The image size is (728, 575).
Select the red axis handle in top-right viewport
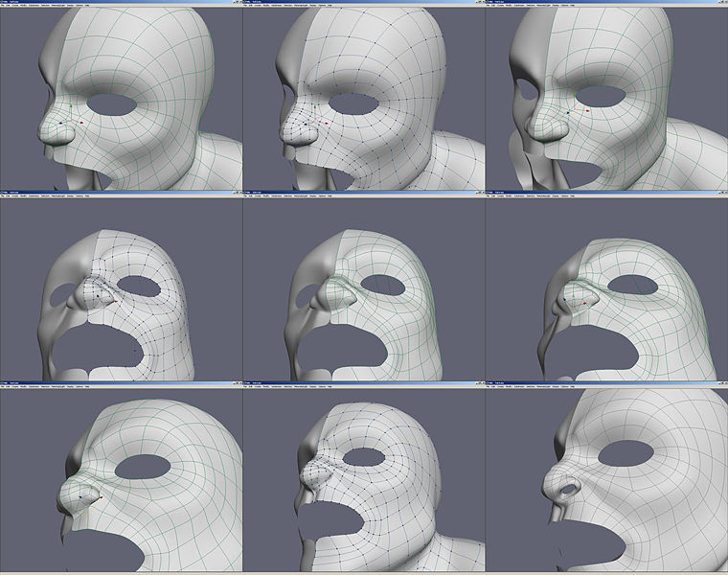pyautogui.click(x=588, y=110)
